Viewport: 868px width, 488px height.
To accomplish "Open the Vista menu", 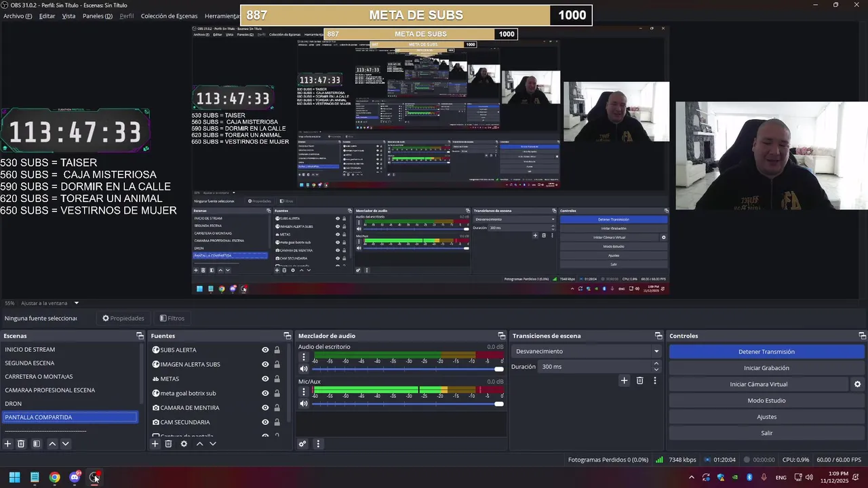I will (x=68, y=16).
